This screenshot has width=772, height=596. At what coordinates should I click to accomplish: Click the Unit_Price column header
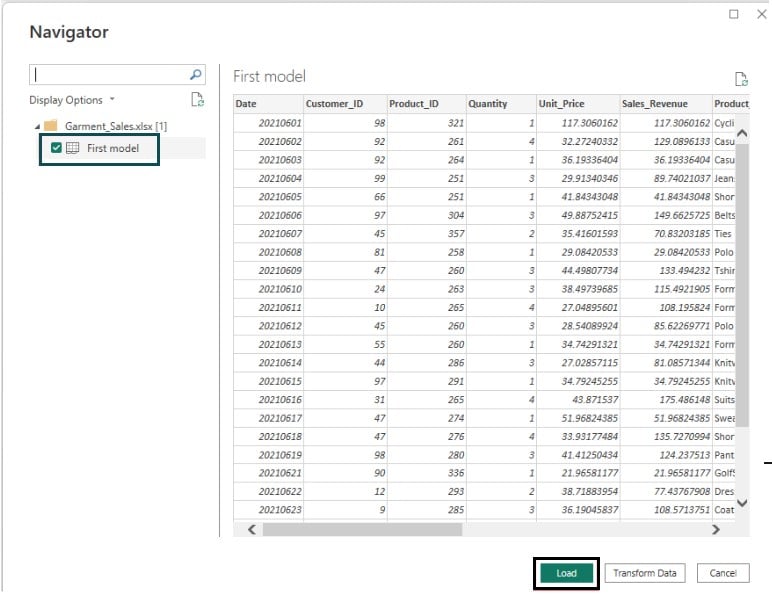(x=579, y=104)
